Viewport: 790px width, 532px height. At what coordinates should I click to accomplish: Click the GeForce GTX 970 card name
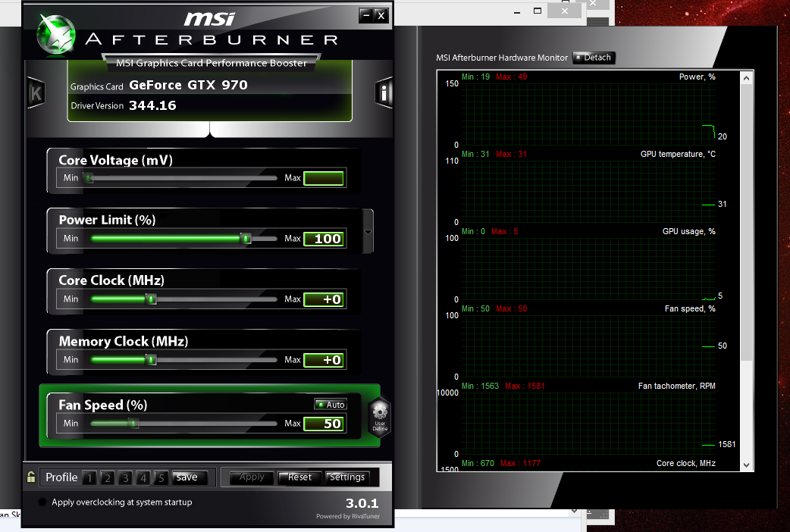coord(189,85)
